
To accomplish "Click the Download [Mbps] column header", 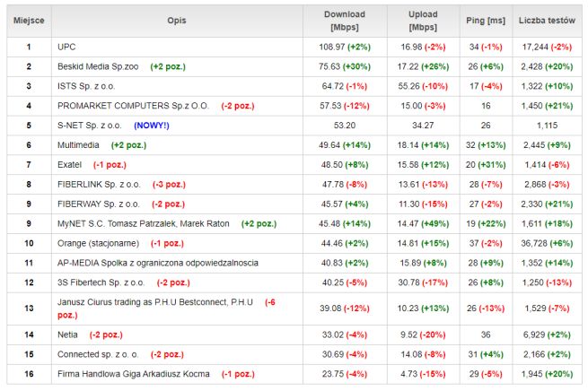I will pyautogui.click(x=346, y=21).
